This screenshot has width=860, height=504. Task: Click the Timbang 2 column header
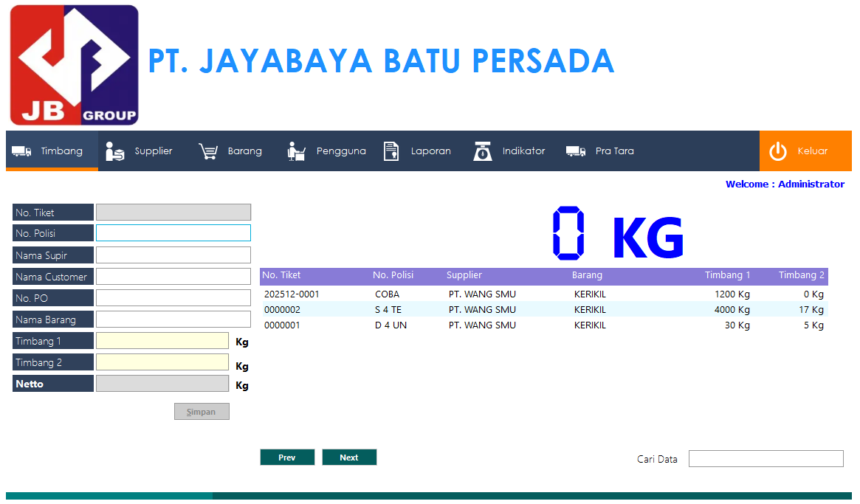click(802, 275)
